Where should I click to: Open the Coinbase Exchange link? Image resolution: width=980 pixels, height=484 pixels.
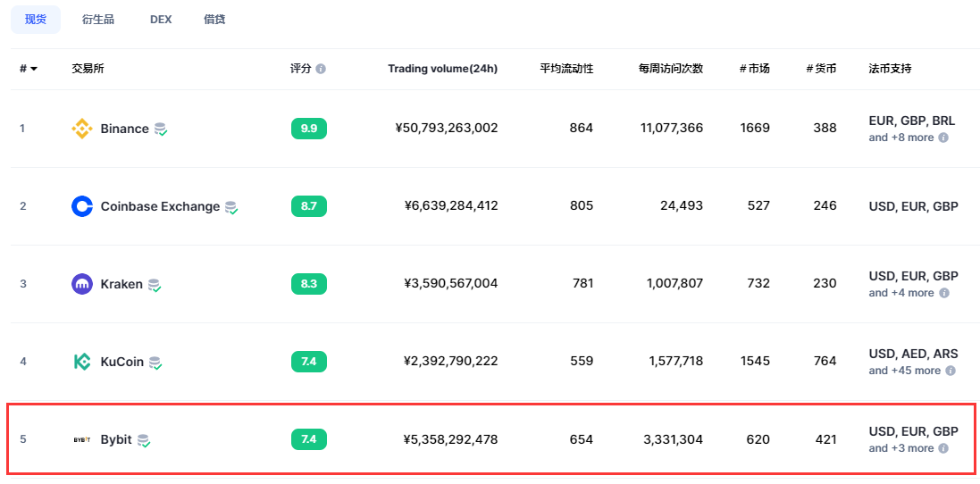click(x=160, y=206)
